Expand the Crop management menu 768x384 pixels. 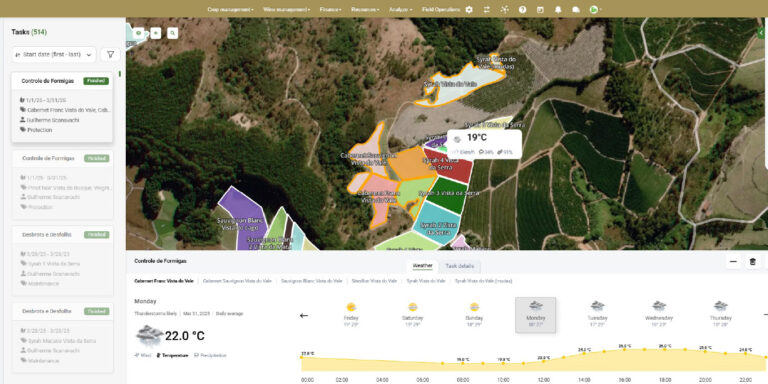point(230,9)
